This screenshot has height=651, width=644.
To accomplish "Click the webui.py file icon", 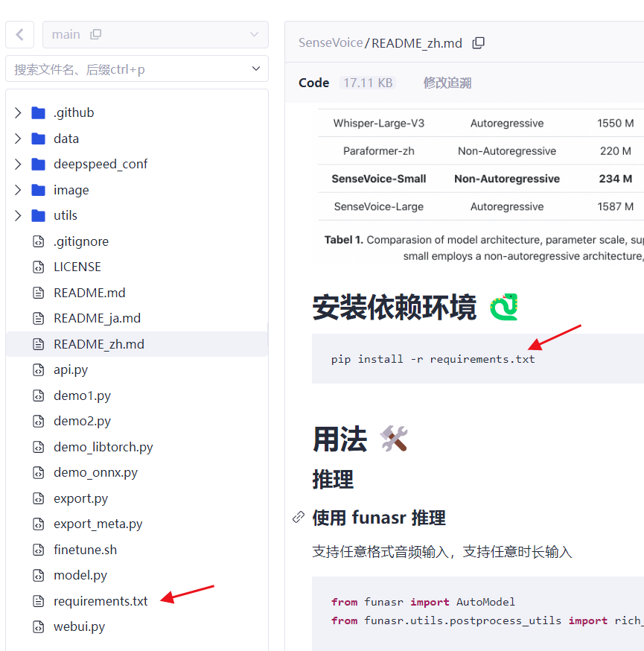I will tap(38, 626).
